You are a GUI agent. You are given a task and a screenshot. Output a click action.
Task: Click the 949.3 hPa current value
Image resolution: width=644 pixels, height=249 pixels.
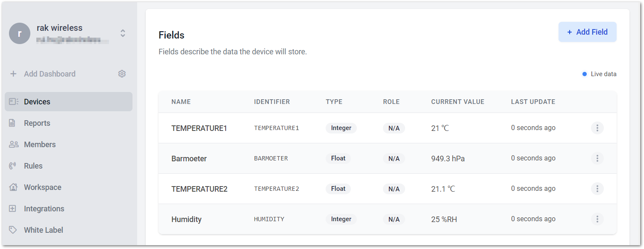pos(448,158)
